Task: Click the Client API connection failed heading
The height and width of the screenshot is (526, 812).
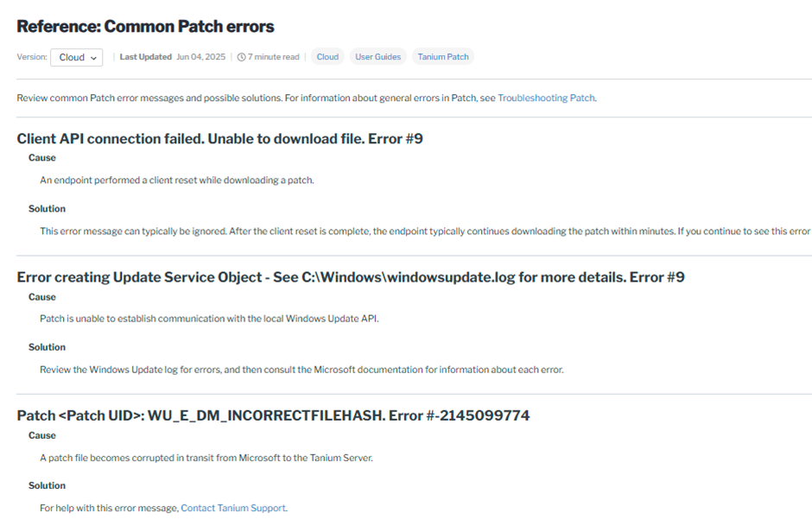Action: pos(219,138)
